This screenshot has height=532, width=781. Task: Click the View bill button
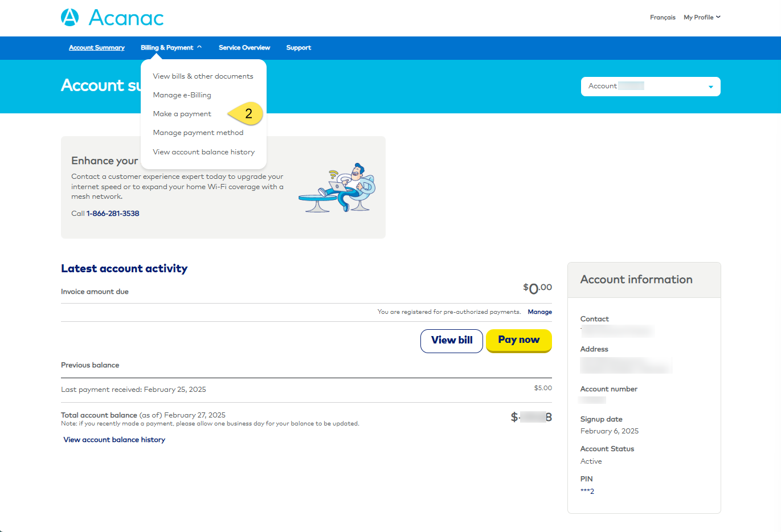point(452,341)
